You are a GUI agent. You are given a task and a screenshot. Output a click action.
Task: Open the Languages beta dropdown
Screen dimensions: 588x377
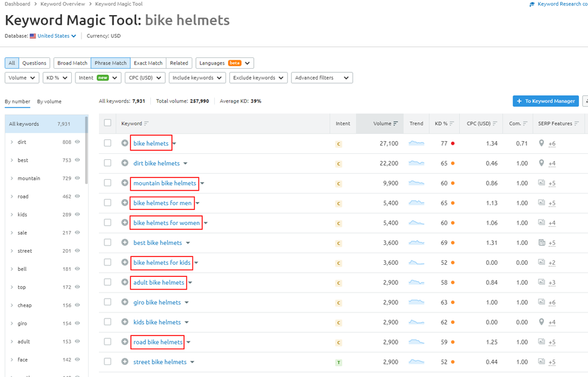pos(224,63)
